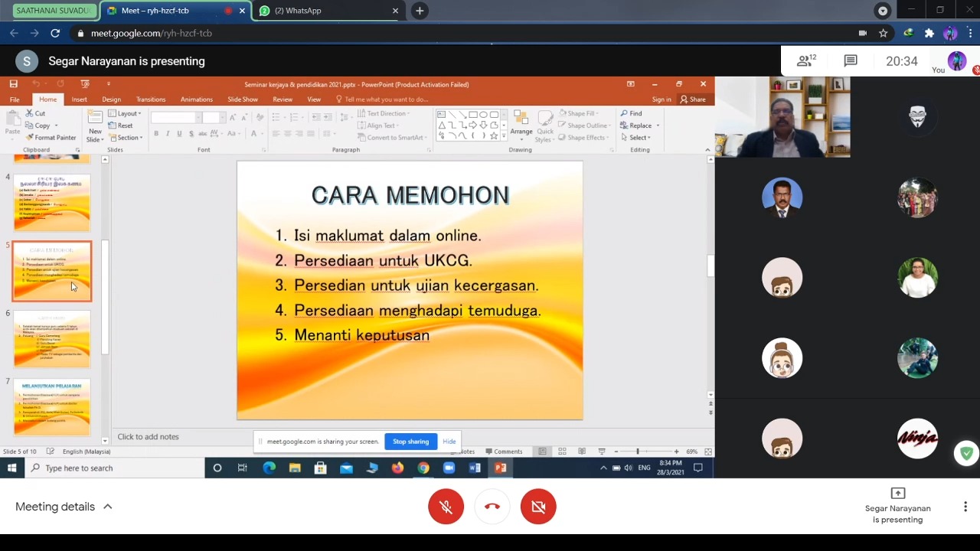Viewport: 980px width, 551px height.
Task: Collapse the PowerPoint ribbon
Action: [707, 150]
